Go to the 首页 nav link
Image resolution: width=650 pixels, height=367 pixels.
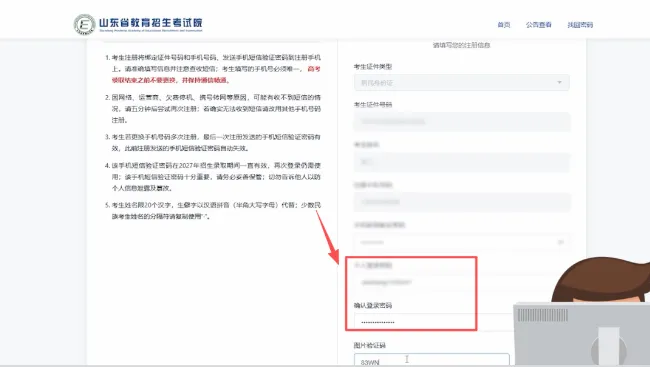(x=504, y=25)
